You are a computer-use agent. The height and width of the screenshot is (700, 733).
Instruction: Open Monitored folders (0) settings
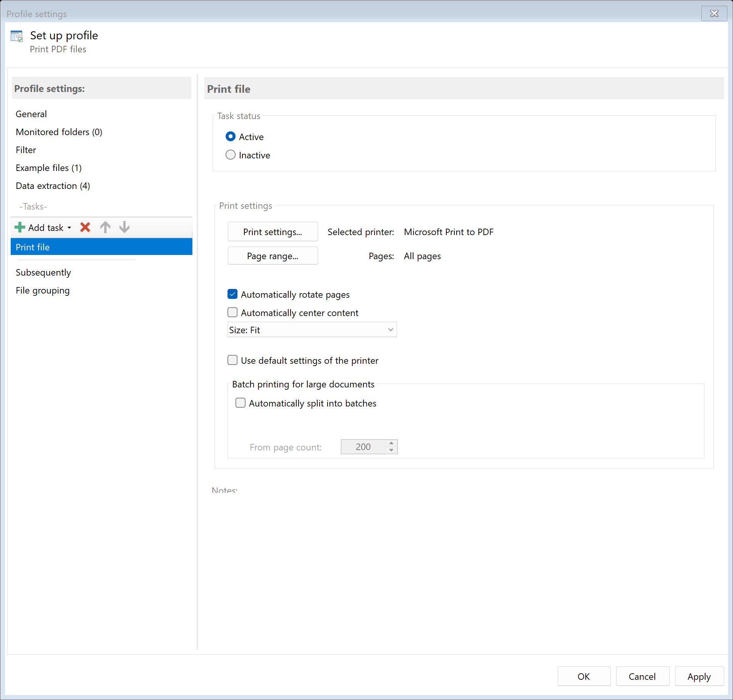59,132
